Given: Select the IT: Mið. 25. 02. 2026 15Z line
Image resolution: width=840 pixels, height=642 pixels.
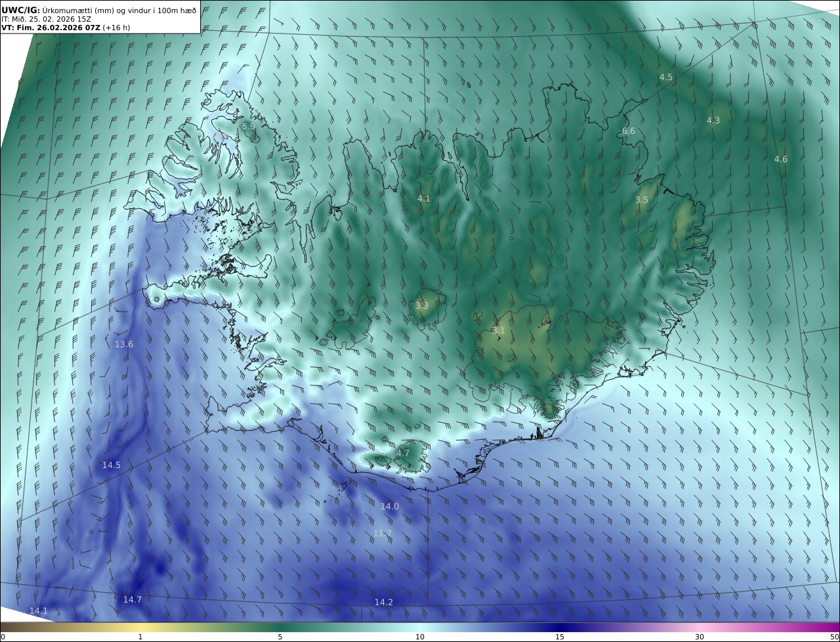Looking at the screenshot, I should 47,19.
